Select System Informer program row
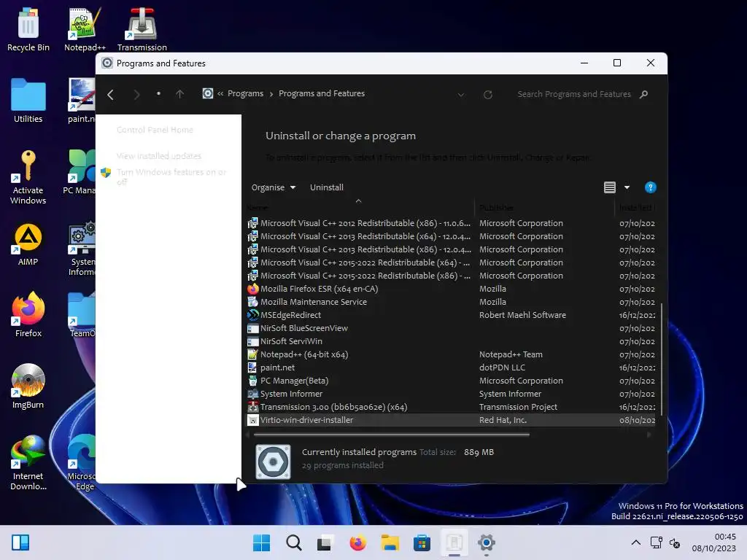Viewport: 747px width, 560px height. coord(451,394)
